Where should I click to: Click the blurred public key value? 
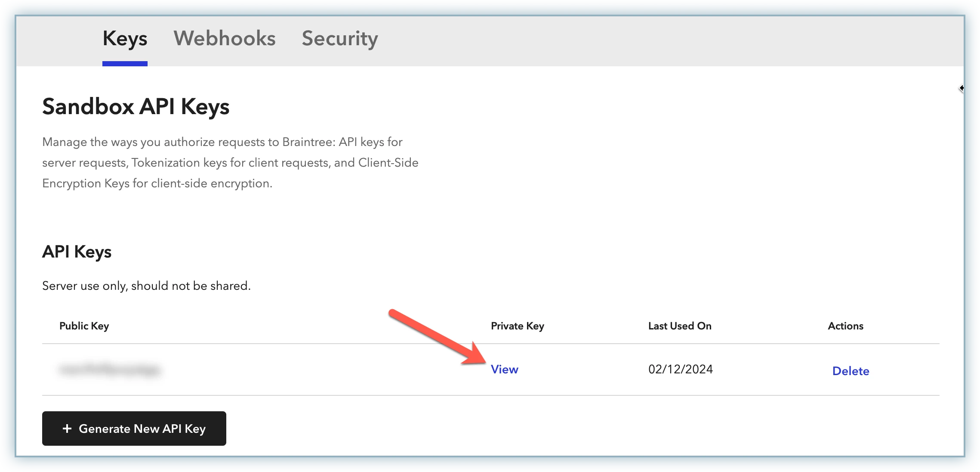110,370
